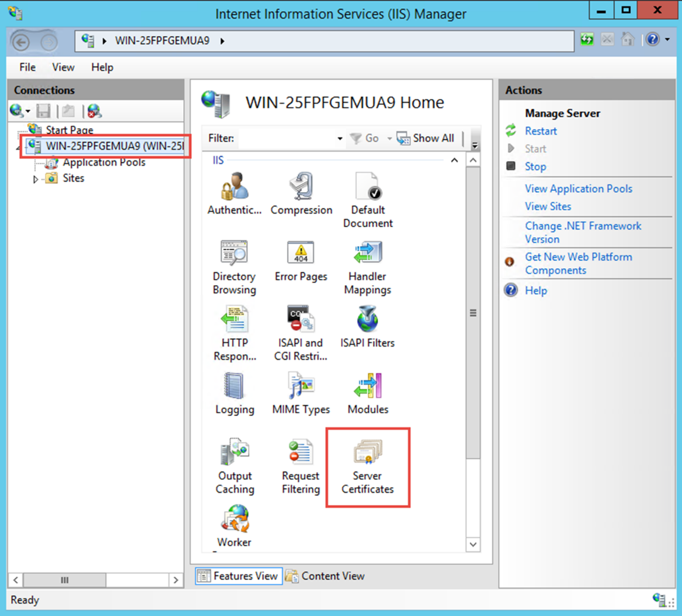
Task: Click Get New Web Platform Components
Action: [x=579, y=263]
